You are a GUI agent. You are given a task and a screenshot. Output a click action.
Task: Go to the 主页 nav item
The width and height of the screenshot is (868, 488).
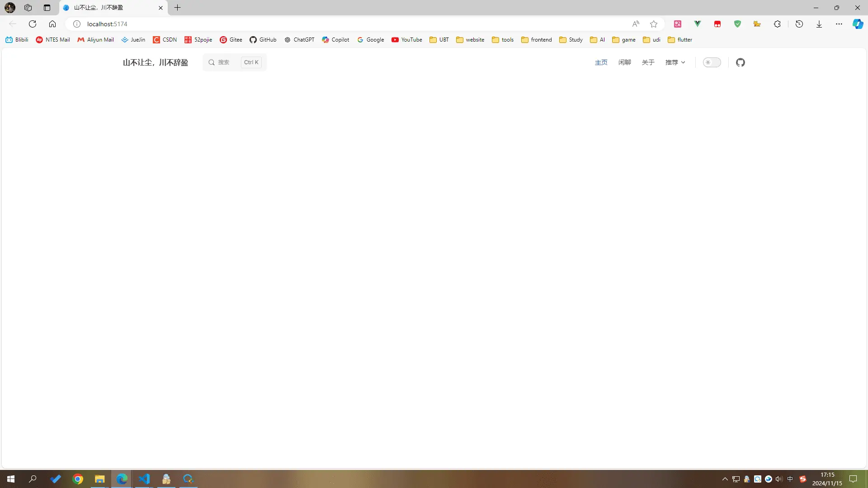pos(601,62)
